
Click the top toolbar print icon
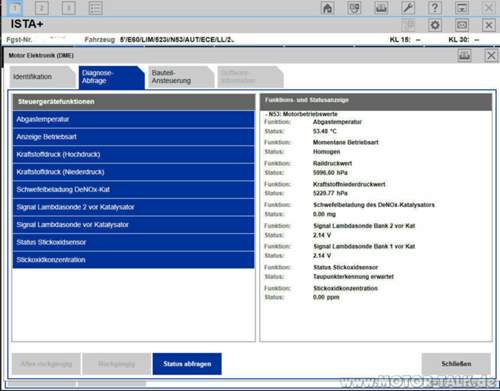[381, 8]
